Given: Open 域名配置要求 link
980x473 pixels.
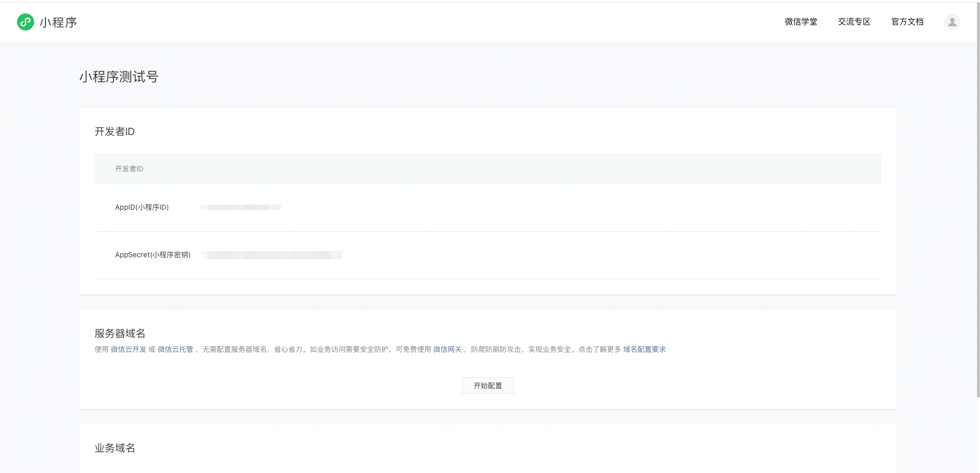Looking at the screenshot, I should (x=644, y=349).
